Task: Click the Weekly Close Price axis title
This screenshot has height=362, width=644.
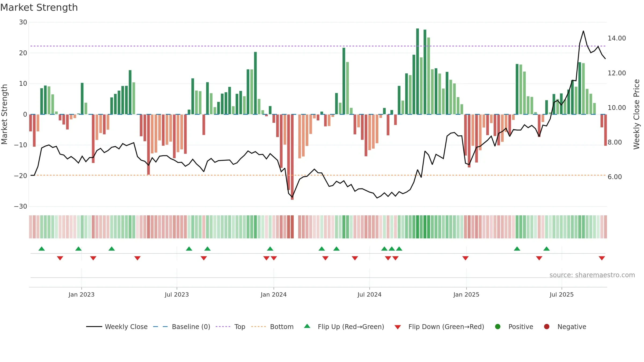Action: 636,114
